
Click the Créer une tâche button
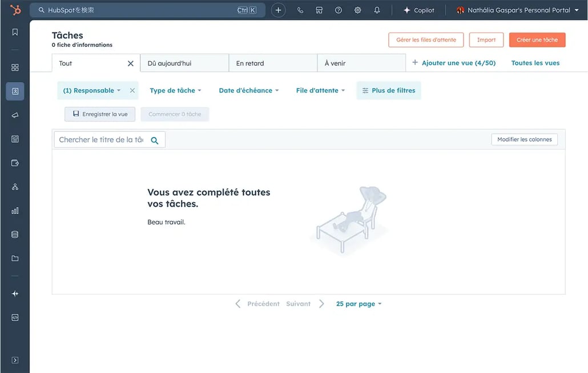[x=537, y=40]
